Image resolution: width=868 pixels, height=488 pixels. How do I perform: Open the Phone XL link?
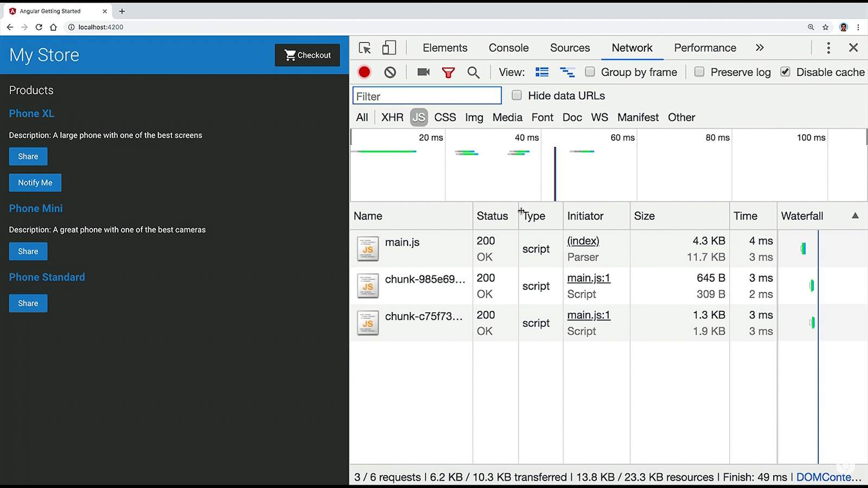coord(31,113)
